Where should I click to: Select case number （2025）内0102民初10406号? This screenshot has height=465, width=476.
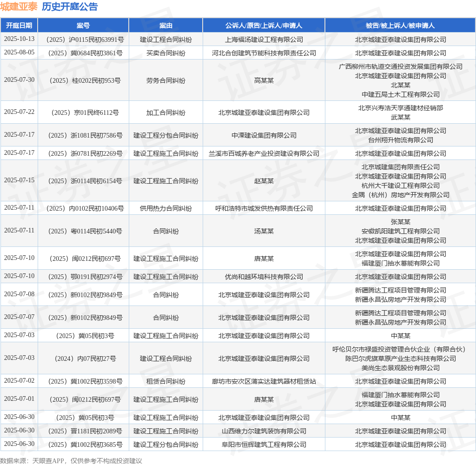click(x=83, y=208)
